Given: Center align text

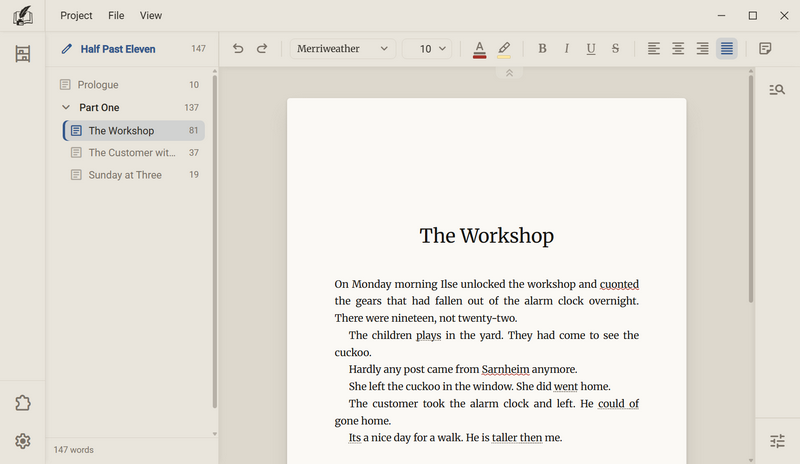Looking at the screenshot, I should (678, 48).
